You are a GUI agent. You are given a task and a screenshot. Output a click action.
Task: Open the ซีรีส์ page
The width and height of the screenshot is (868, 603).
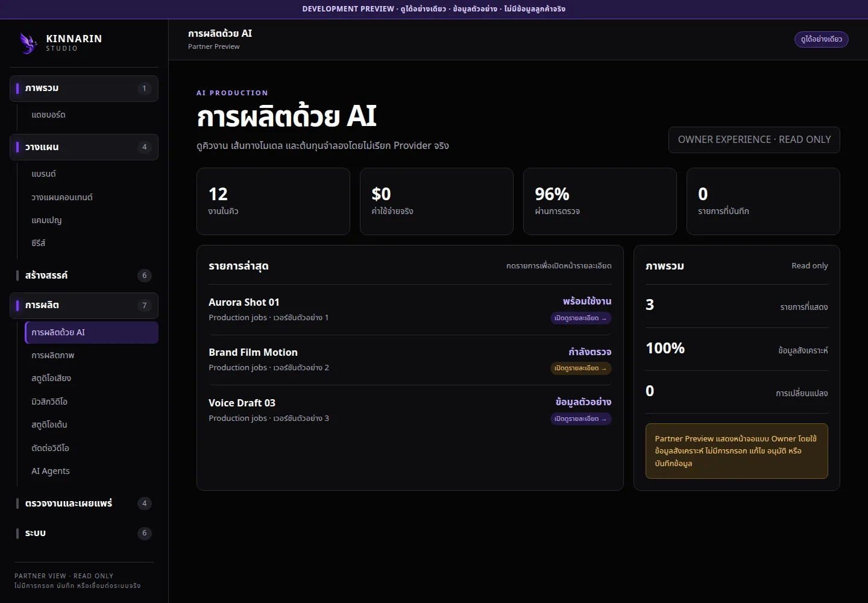point(91,243)
